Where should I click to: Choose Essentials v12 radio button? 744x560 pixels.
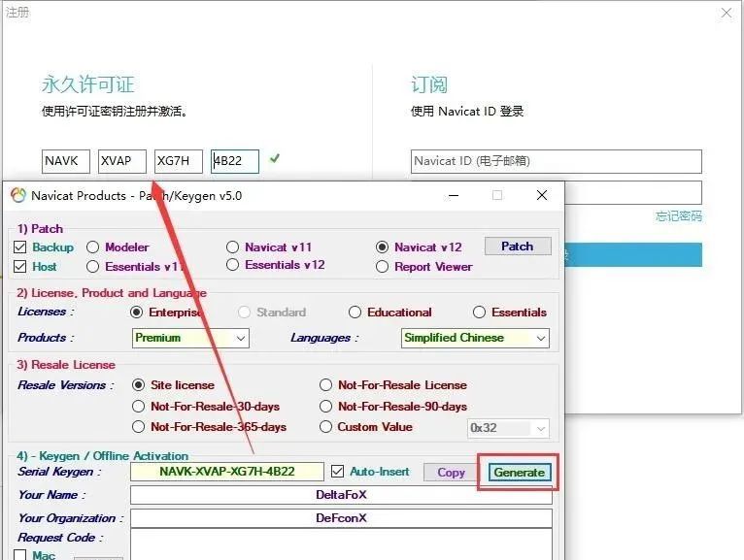click(x=232, y=265)
